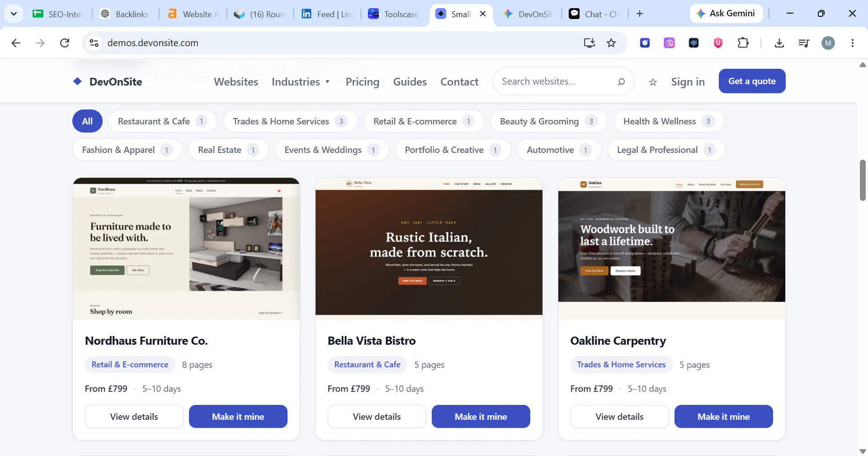View details for Nordhaus Furniture Co.
868x456 pixels.
(134, 417)
